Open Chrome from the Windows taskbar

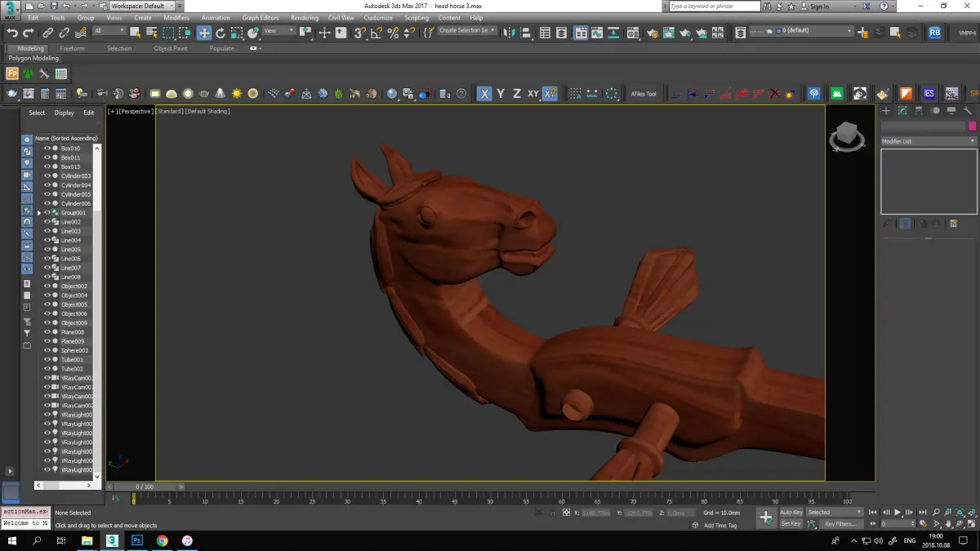click(x=163, y=540)
